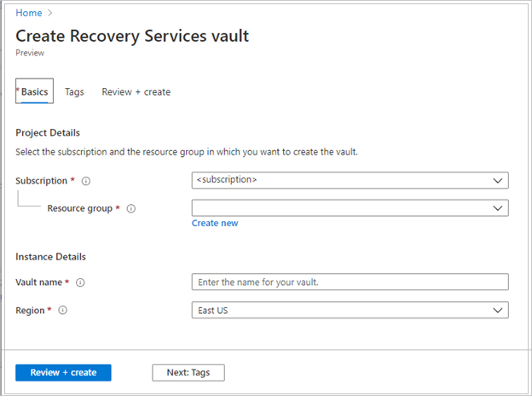The height and width of the screenshot is (396, 532).
Task: Click the info icon next to Subscription
Action: tap(87, 181)
